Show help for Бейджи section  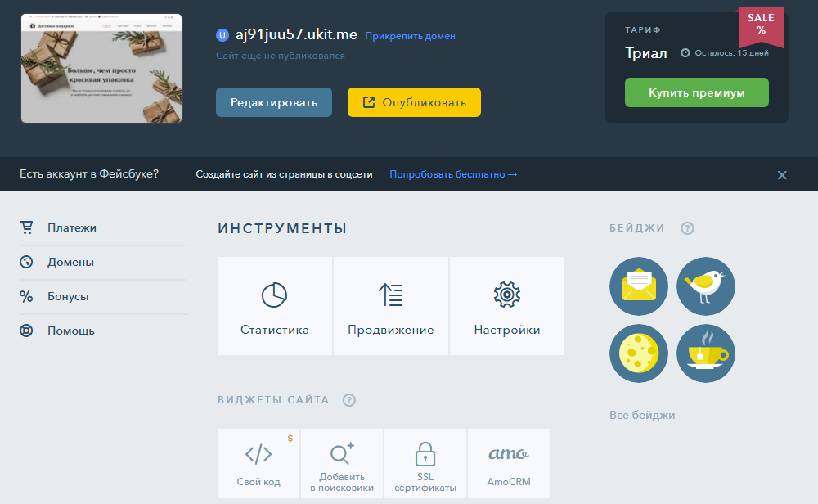pos(687,228)
